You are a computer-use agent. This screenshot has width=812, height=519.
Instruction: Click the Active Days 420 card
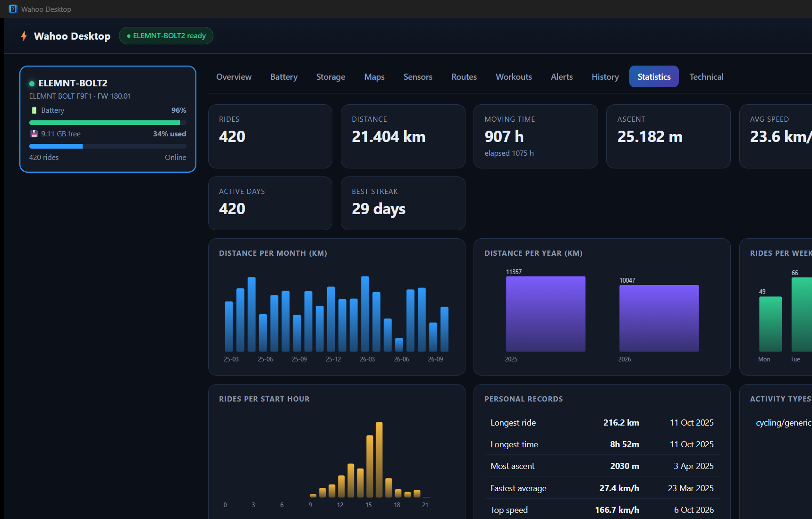(270, 203)
